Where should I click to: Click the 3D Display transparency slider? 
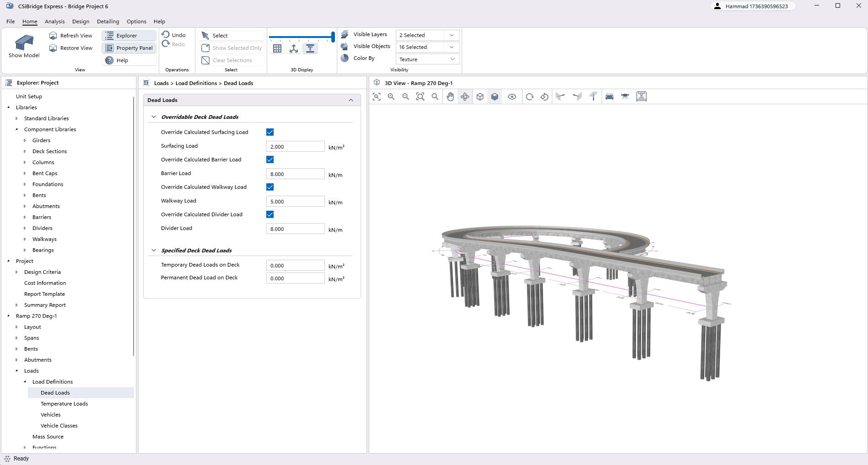[x=302, y=37]
